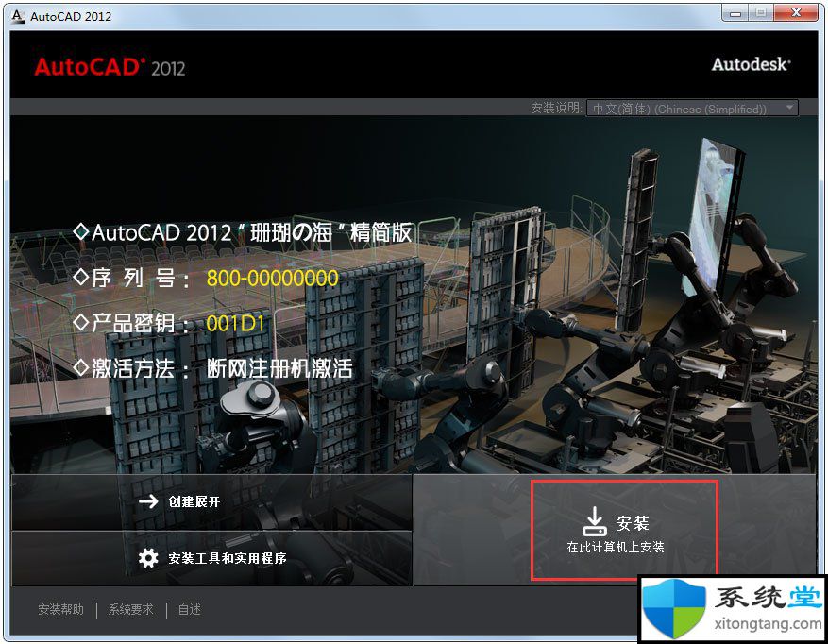Click the 激活方法 label
Image resolution: width=828 pixels, height=644 pixels.
tap(131, 369)
